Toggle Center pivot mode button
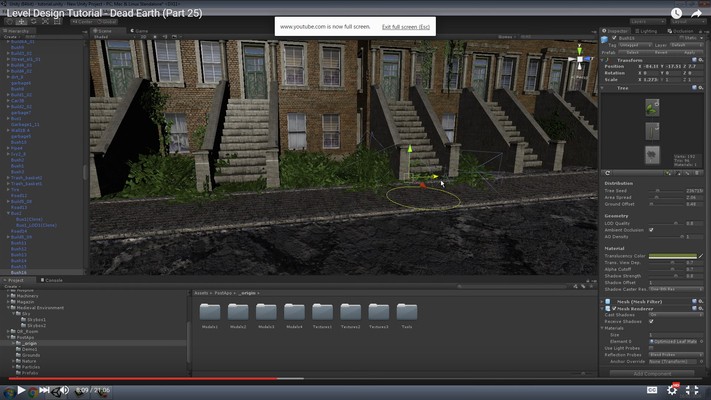The image size is (711, 400). coord(82,21)
